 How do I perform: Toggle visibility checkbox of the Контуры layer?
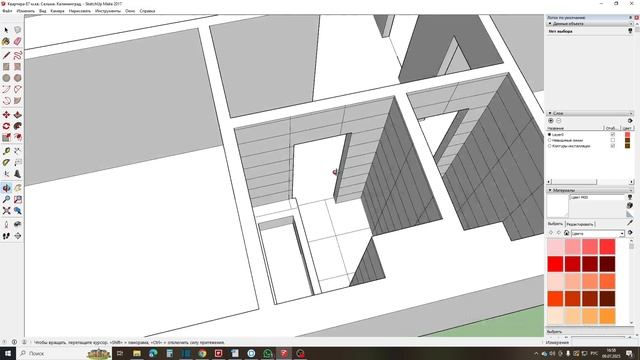[x=613, y=146]
